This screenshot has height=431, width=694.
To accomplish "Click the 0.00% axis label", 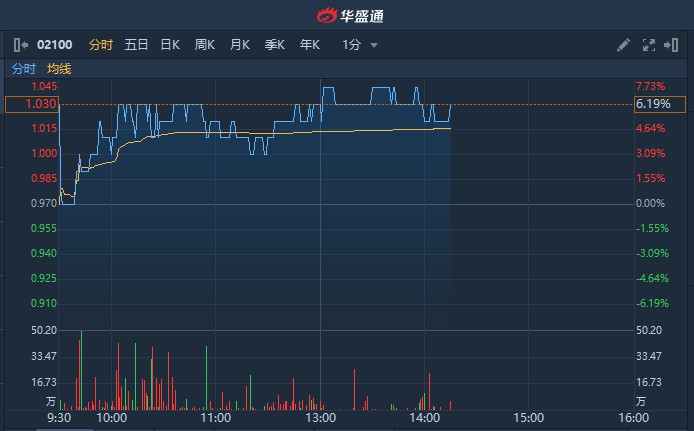I will click(650, 203).
